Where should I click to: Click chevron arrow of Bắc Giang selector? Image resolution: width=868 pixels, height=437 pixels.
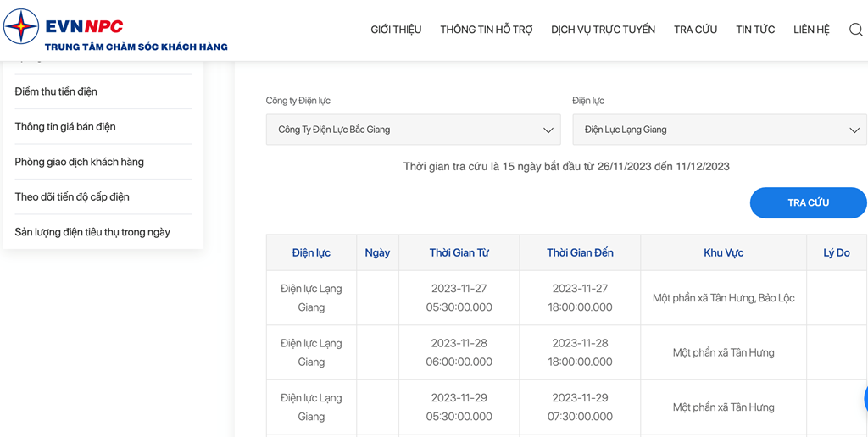coord(548,130)
